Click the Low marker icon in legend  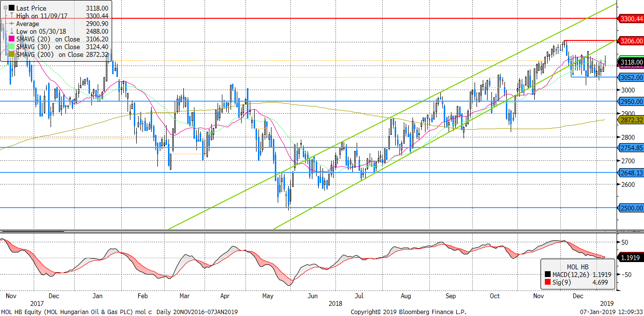(12, 31)
